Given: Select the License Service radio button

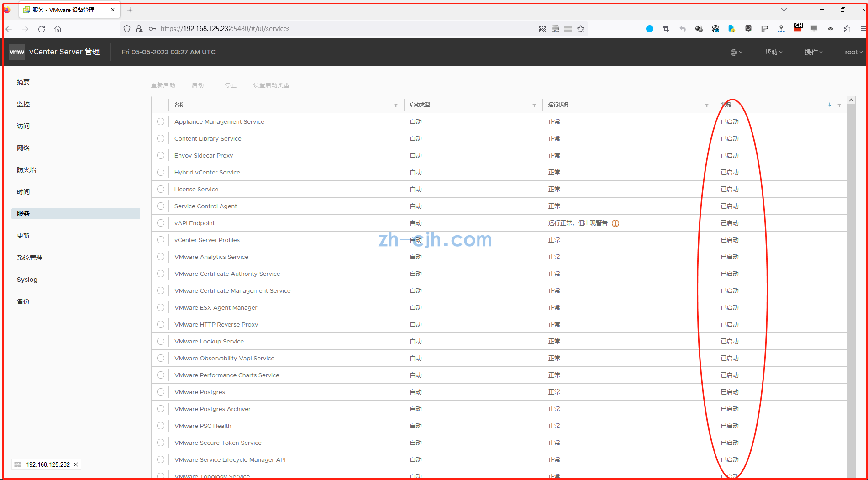Looking at the screenshot, I should click(x=161, y=189).
